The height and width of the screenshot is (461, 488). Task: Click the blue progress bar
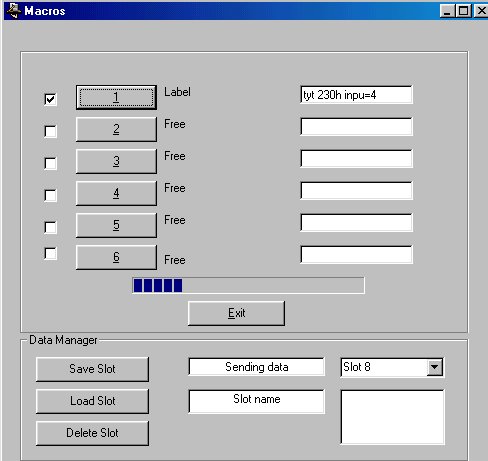coord(248,285)
